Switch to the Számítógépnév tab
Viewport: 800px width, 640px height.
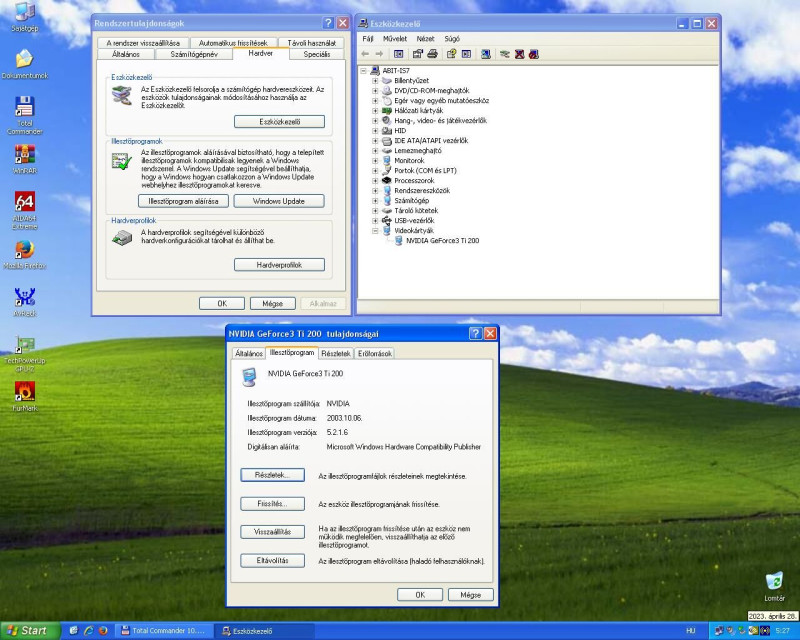point(194,54)
